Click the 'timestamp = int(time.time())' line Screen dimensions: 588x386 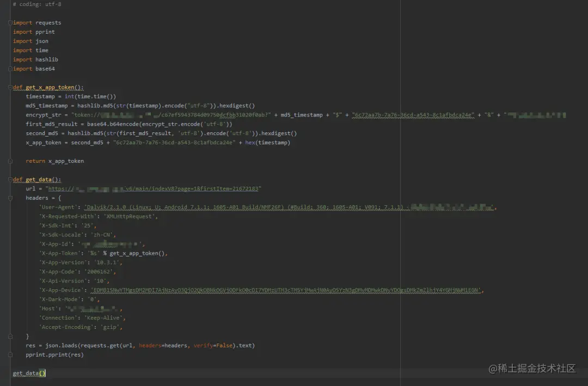[71, 96]
